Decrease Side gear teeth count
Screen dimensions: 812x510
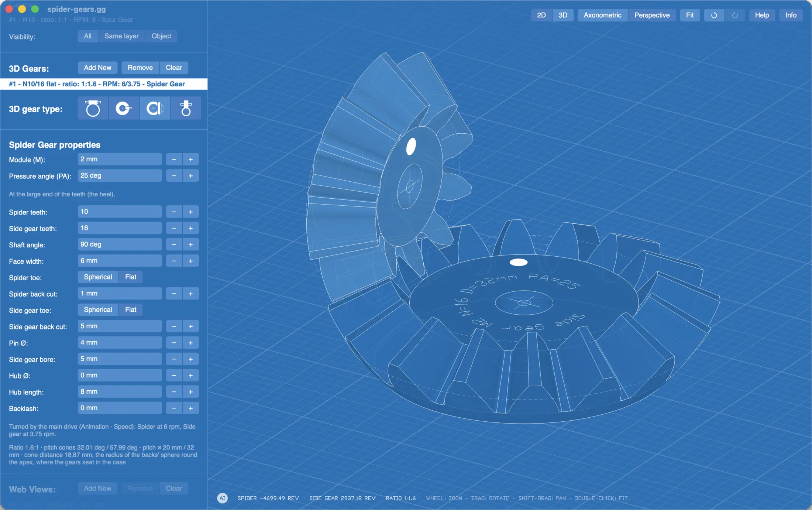coord(174,228)
